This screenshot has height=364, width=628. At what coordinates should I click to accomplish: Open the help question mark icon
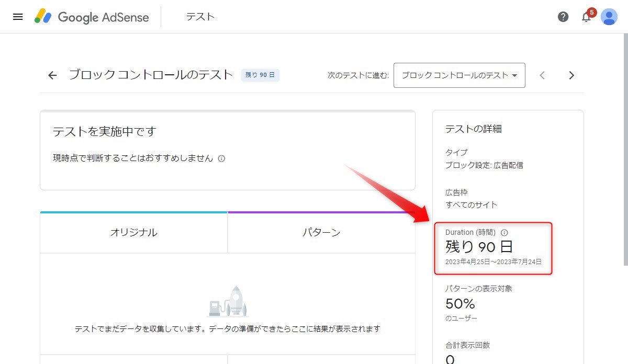click(x=563, y=17)
